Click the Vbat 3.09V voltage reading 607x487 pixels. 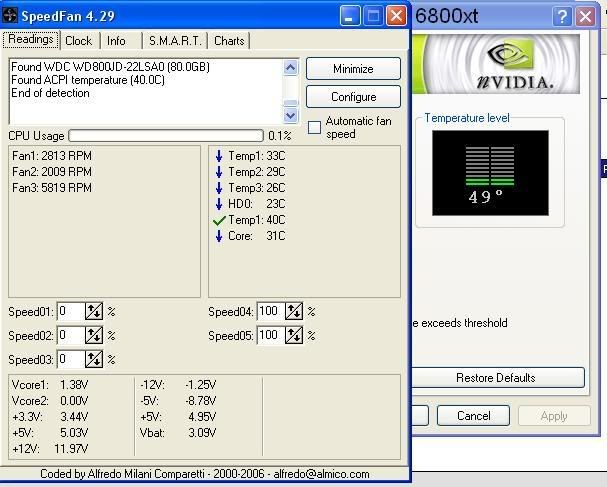178,433
